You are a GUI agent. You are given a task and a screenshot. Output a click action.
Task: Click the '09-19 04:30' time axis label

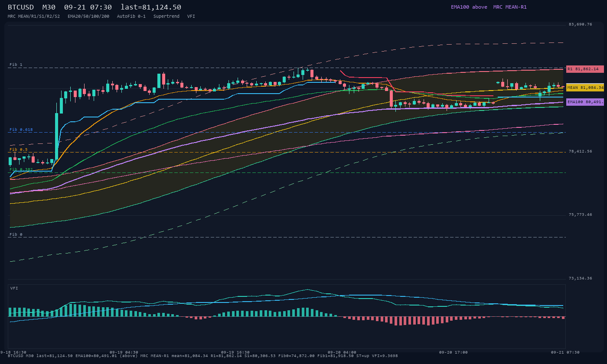pyautogui.click(x=124, y=353)
